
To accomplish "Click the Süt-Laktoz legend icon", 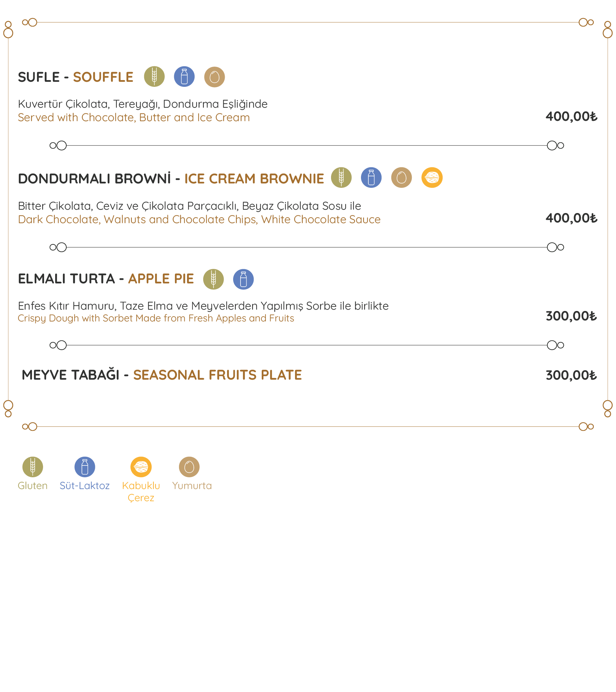I will point(85,467).
